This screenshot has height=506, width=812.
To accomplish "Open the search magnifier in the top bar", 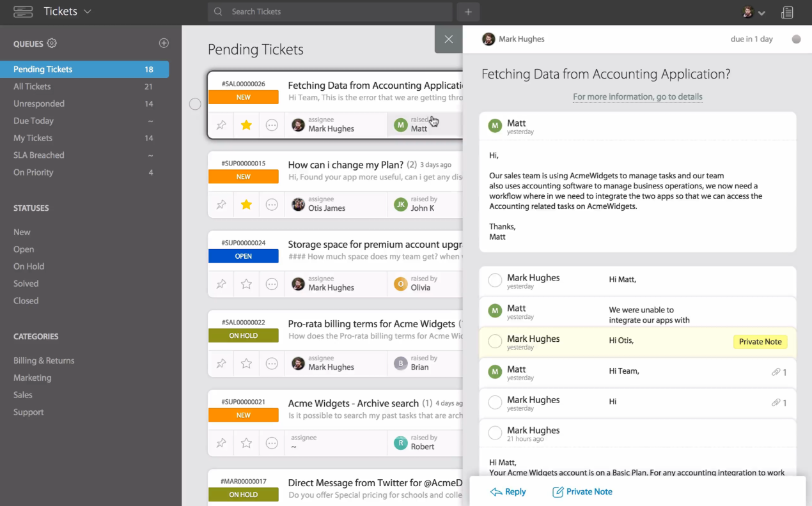I will tap(217, 11).
